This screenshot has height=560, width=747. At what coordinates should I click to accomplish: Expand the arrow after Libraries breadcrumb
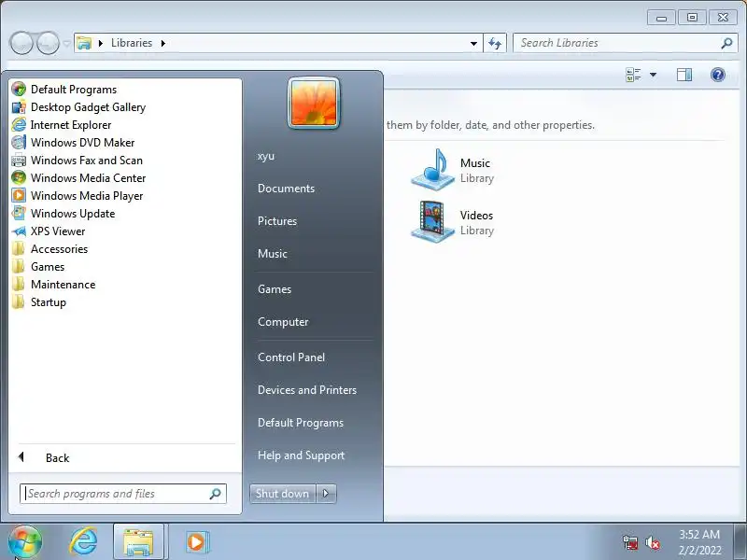click(x=162, y=43)
